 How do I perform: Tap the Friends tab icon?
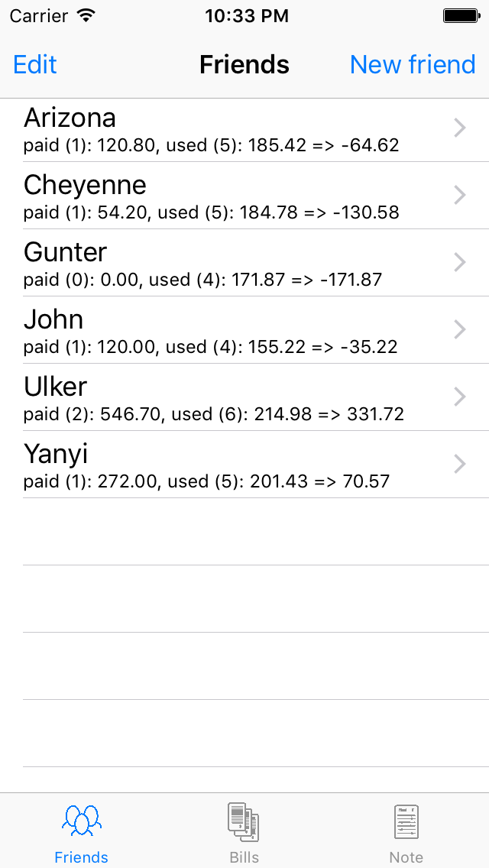coord(82,821)
